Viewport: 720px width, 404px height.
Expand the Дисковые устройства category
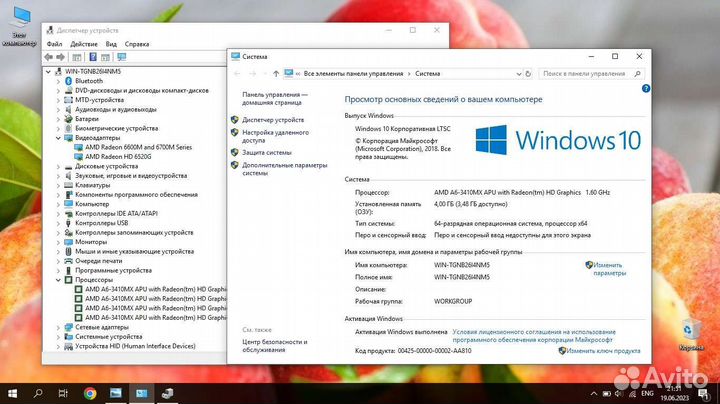(x=58, y=166)
